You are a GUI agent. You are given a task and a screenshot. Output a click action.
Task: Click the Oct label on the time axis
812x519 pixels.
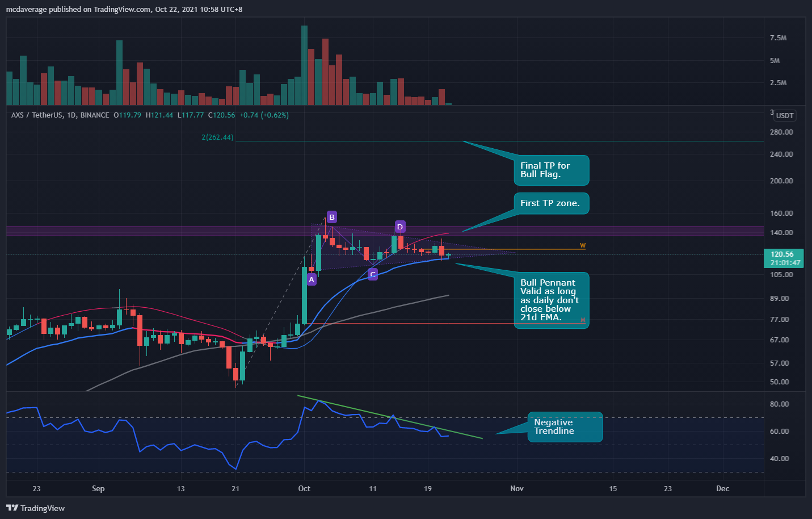(x=304, y=488)
